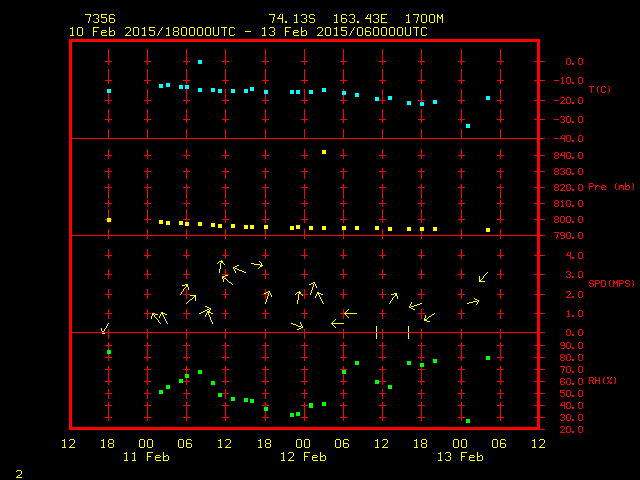
Task: Click the RH(%) axis label
Action: (x=603, y=381)
